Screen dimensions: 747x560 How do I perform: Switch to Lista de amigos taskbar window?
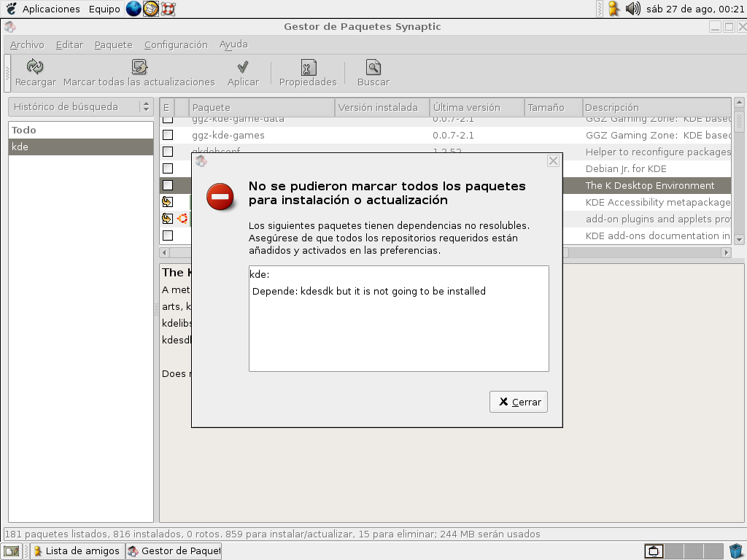click(x=77, y=551)
